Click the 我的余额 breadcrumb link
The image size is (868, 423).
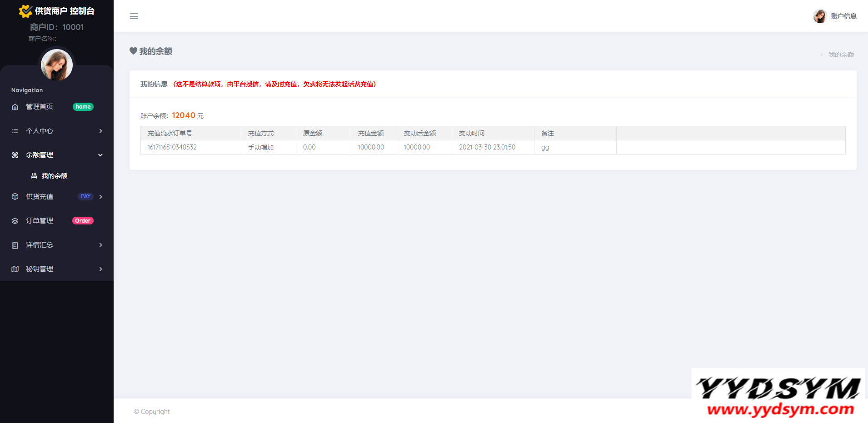[841, 55]
